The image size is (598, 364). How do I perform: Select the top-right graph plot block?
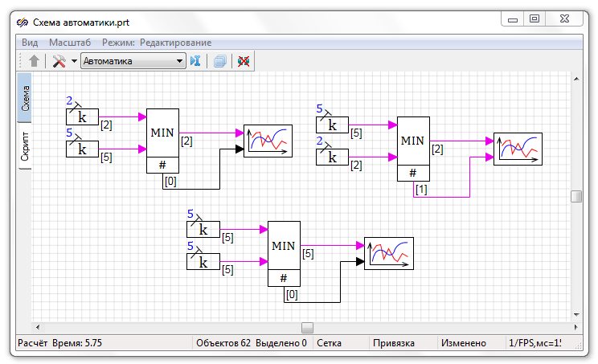(x=518, y=149)
